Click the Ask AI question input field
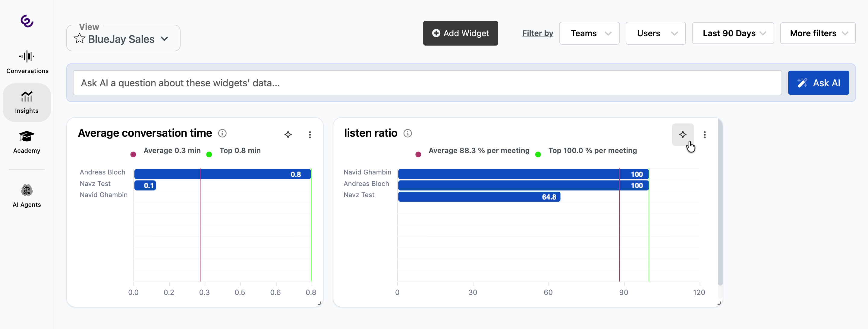 [427, 83]
